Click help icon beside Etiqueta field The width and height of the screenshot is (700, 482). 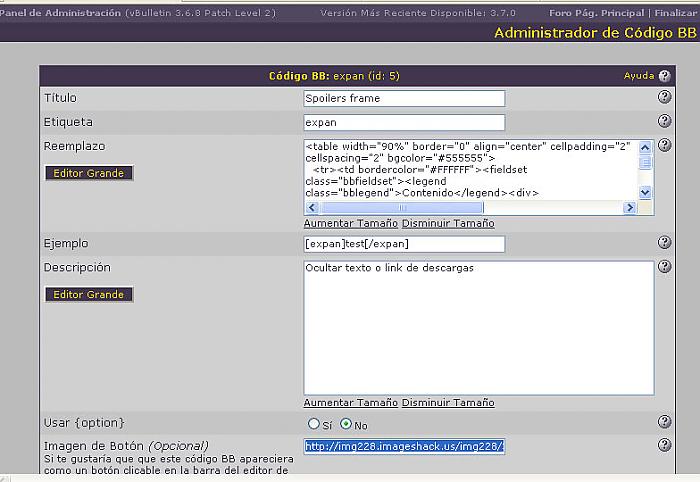click(x=664, y=122)
